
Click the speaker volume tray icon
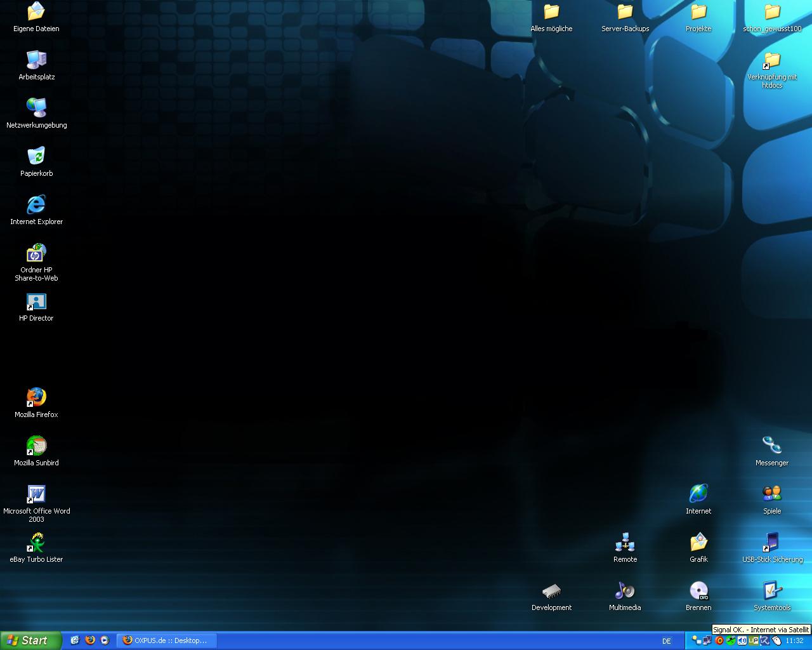coord(742,641)
